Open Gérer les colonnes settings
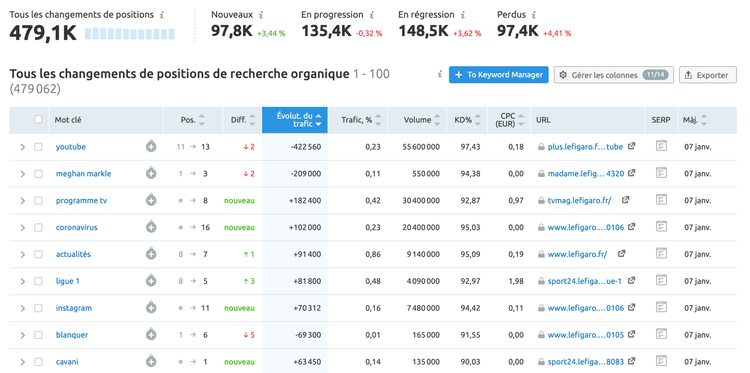 click(x=614, y=75)
